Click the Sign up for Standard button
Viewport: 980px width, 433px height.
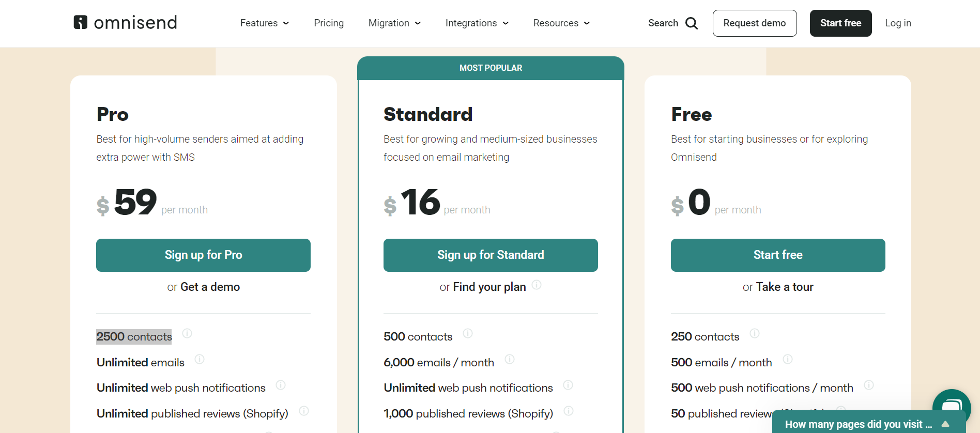pyautogui.click(x=490, y=255)
